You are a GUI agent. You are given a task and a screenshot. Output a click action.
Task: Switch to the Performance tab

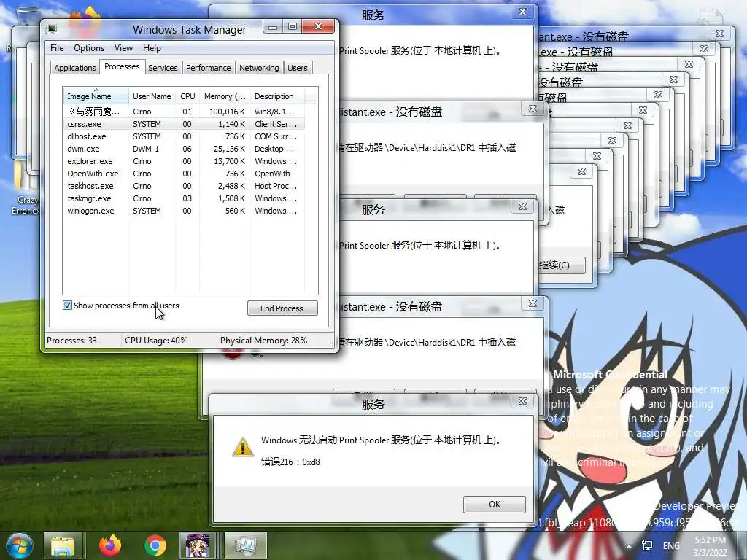click(208, 68)
